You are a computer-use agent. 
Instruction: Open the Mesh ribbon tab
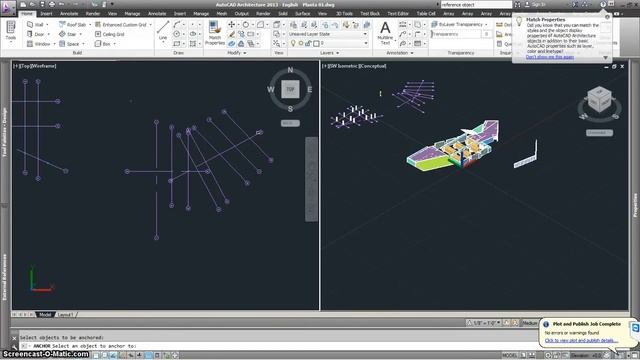222,13
